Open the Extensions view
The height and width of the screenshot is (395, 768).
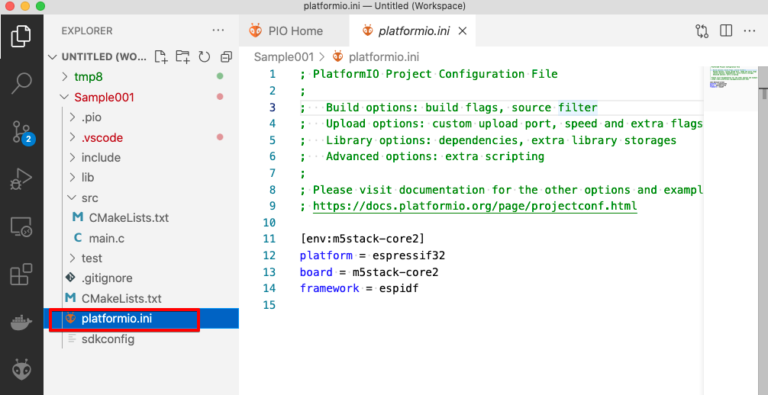tap(21, 274)
